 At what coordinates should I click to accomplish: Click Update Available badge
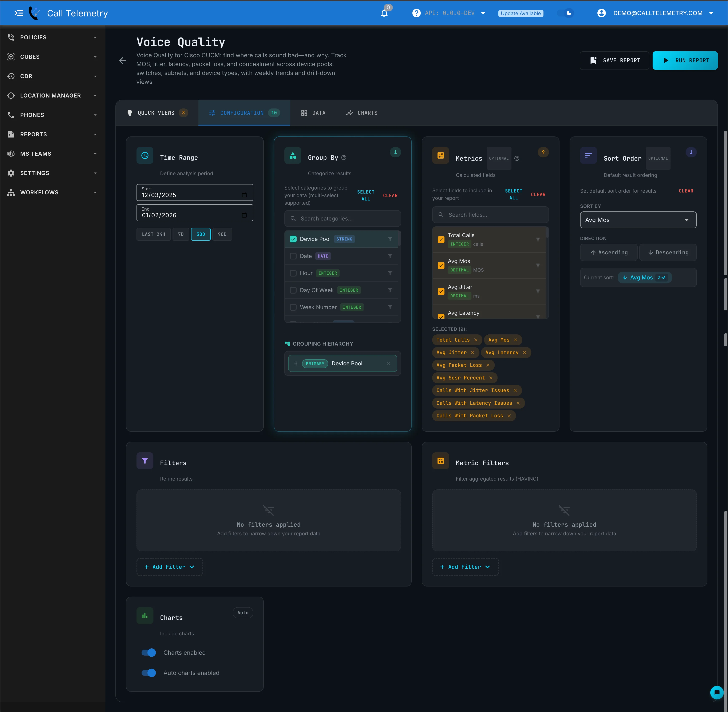(x=521, y=13)
